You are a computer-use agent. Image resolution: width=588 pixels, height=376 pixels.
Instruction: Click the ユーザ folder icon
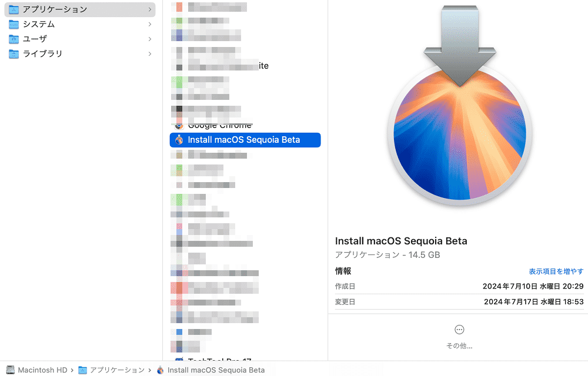point(14,39)
